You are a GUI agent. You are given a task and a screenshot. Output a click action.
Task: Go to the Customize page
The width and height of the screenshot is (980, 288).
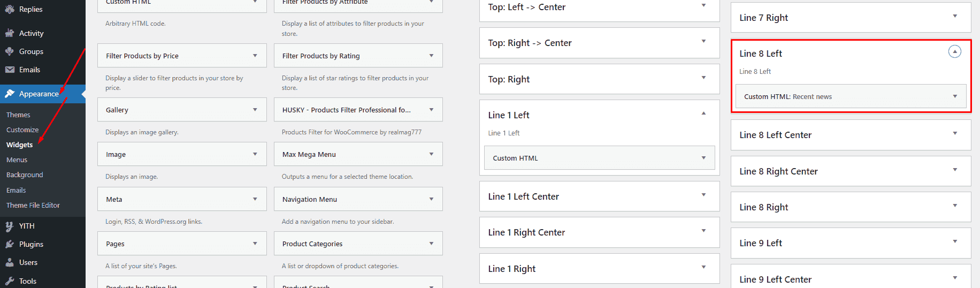coord(22,130)
